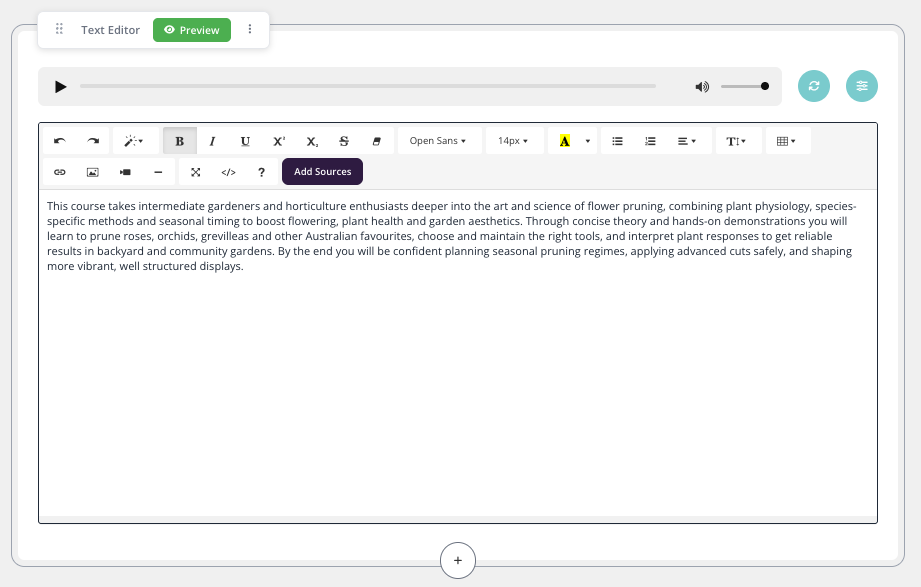Viewport: 921px width, 587px height.
Task: Click the redo arrow icon
Action: (93, 141)
